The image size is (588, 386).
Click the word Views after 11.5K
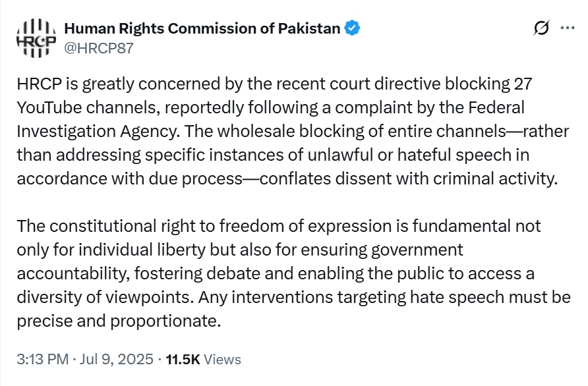tap(222, 360)
